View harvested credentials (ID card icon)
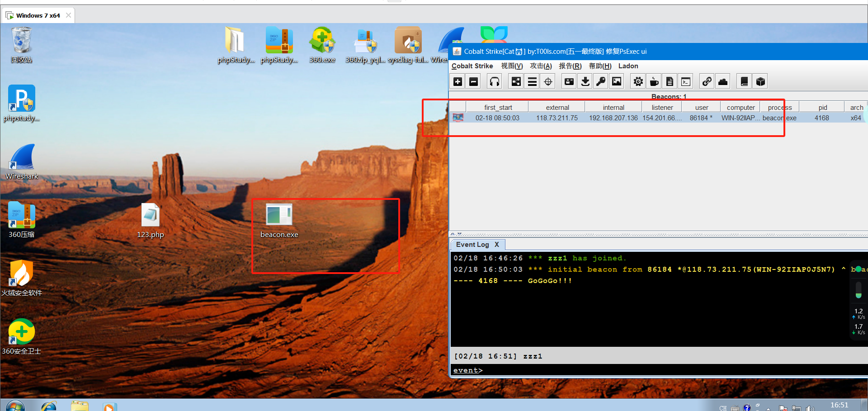868x411 pixels. point(569,81)
